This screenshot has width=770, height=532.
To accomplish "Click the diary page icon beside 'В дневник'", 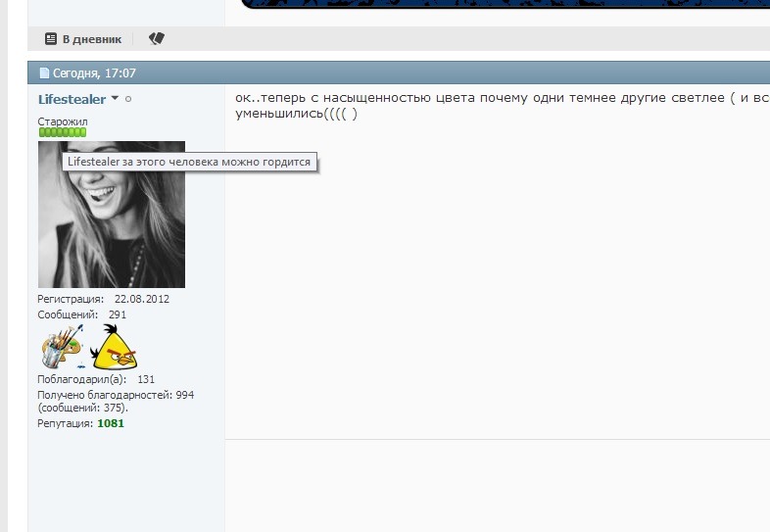I will click(51, 39).
